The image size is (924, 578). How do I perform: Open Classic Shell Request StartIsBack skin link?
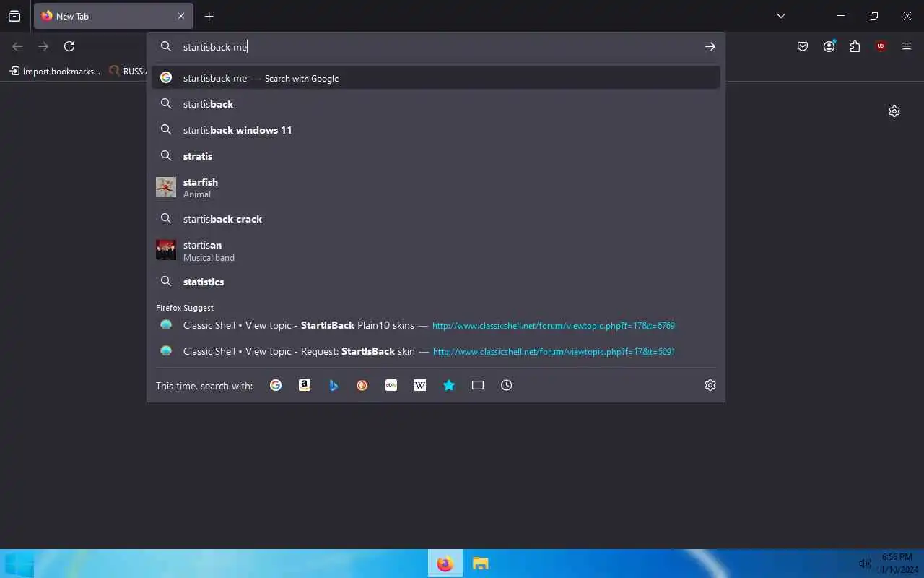pyautogui.click(x=436, y=351)
